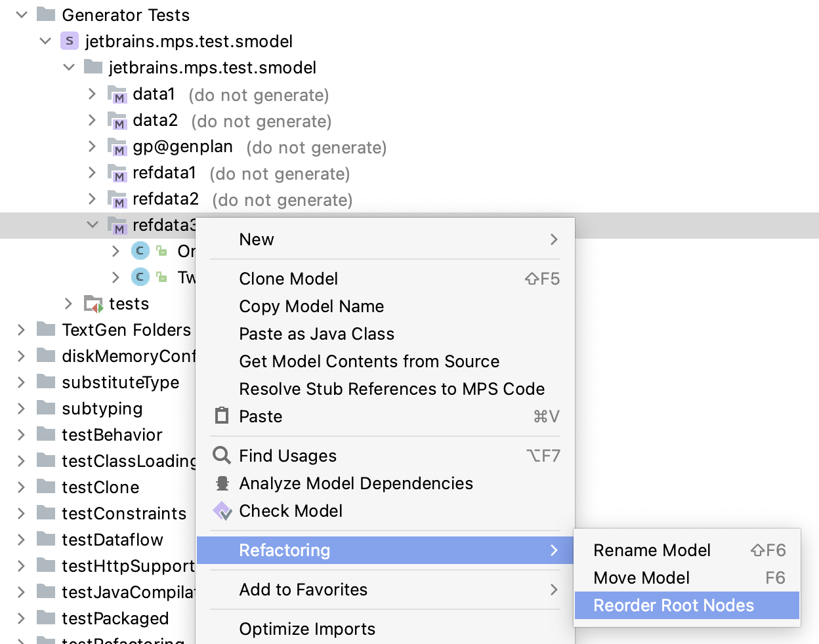The image size is (819, 644).
Task: Expand the data2 model node
Action: 92,121
